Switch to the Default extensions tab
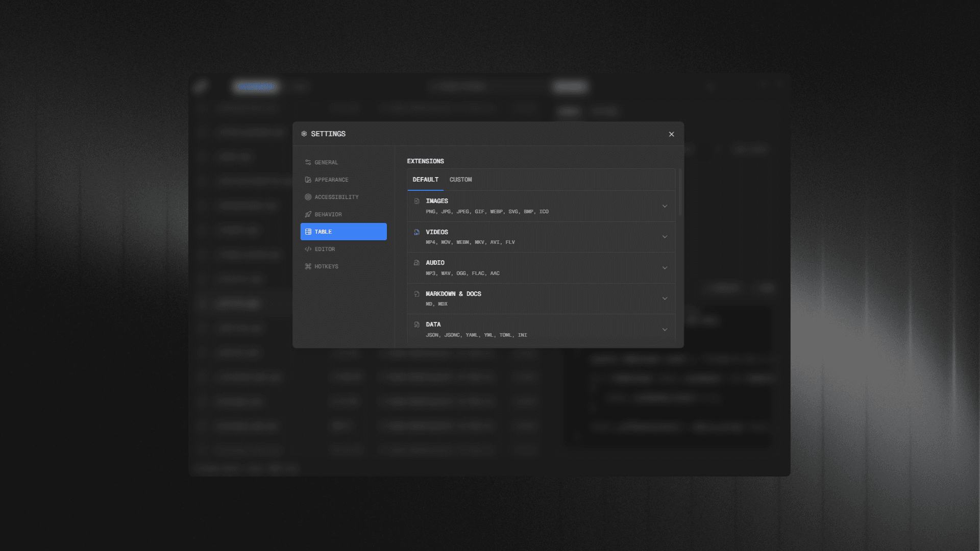This screenshot has height=551, width=980. 425,180
